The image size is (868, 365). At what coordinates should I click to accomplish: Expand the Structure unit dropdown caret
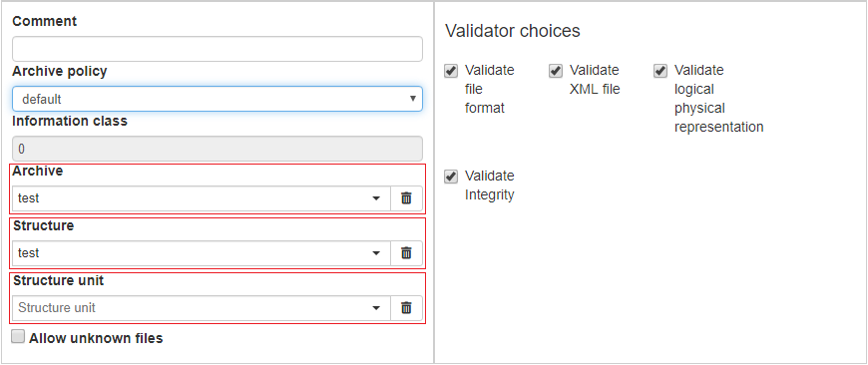376,307
